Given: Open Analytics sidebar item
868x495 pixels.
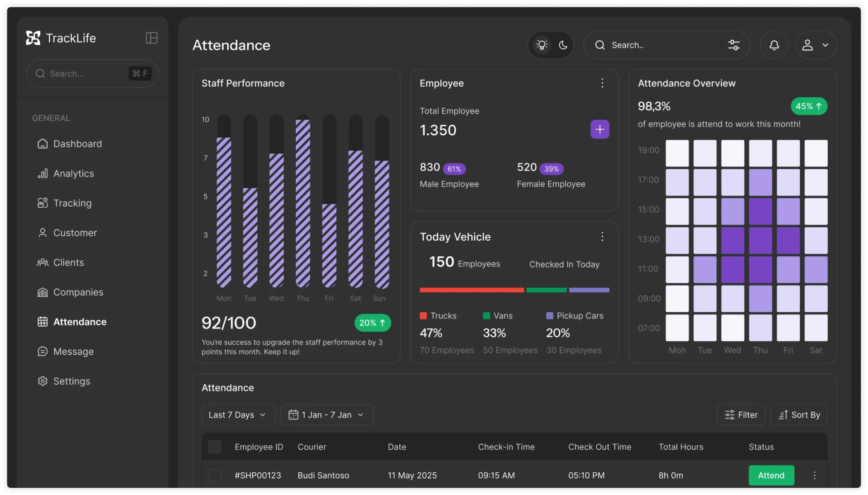Looking at the screenshot, I should coord(73,174).
